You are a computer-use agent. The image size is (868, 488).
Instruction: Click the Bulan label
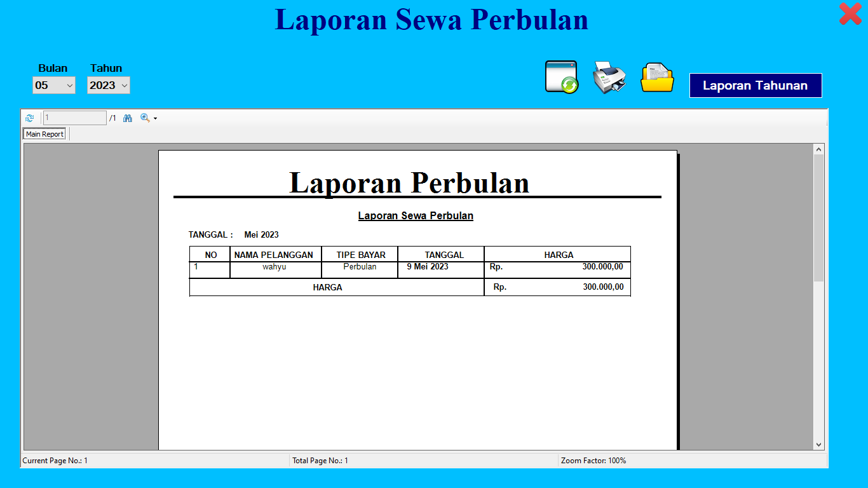click(x=53, y=68)
